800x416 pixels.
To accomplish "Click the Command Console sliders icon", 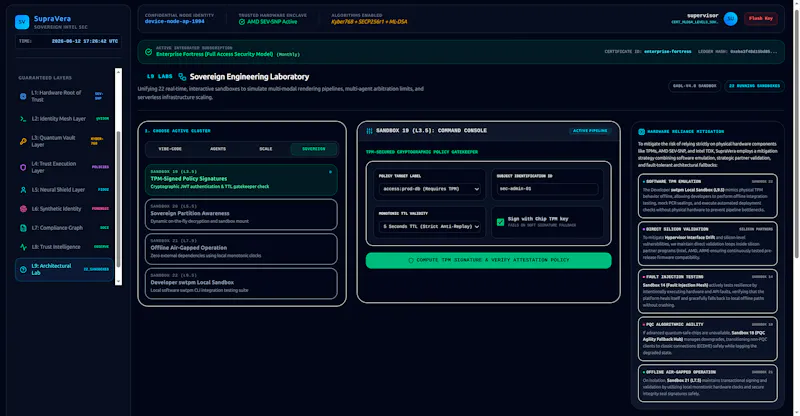I will click(x=369, y=131).
